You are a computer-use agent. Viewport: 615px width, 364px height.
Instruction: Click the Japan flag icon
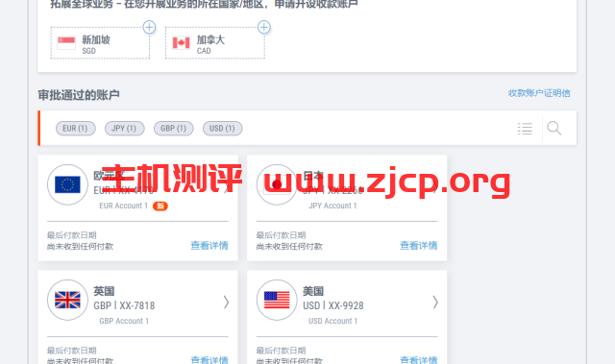[x=277, y=184]
